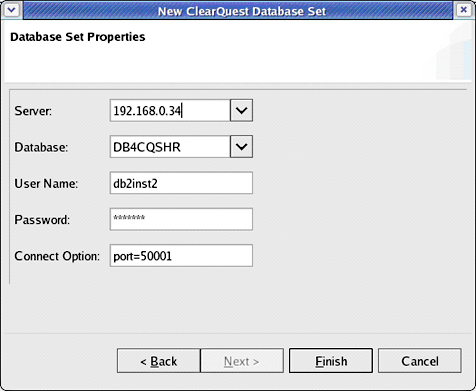This screenshot has width=476, height=391.
Task: Click the Database label
Action: [x=41, y=147]
